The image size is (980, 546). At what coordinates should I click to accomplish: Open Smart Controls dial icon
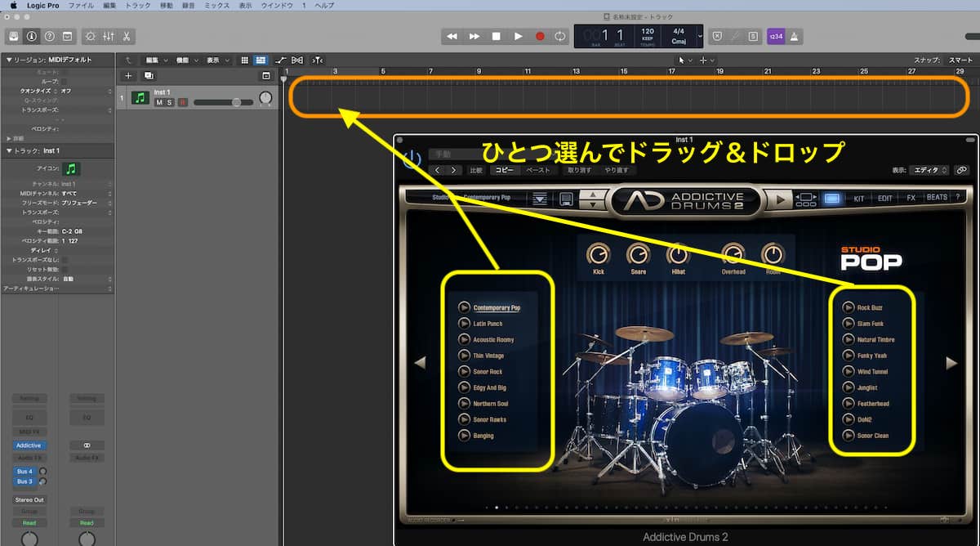coord(91,36)
